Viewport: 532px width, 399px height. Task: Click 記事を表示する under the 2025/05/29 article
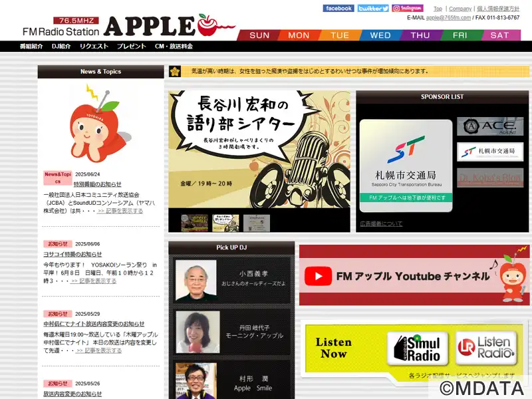tap(99, 351)
